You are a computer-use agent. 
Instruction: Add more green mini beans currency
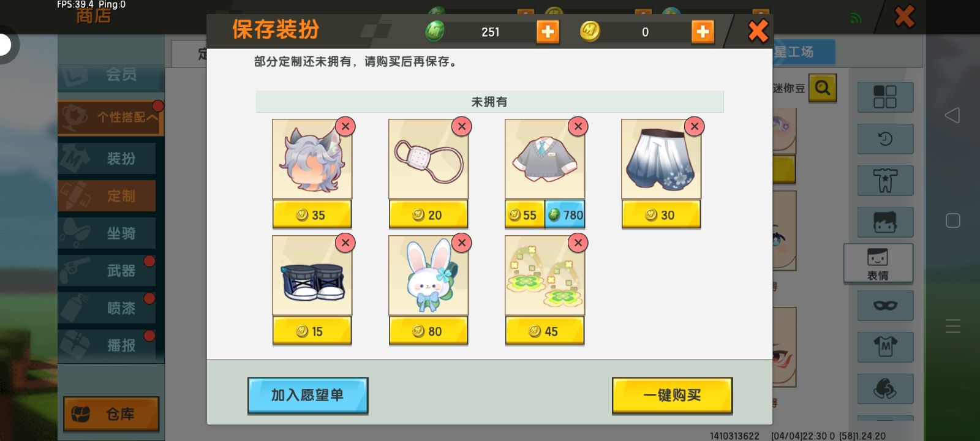[548, 31]
